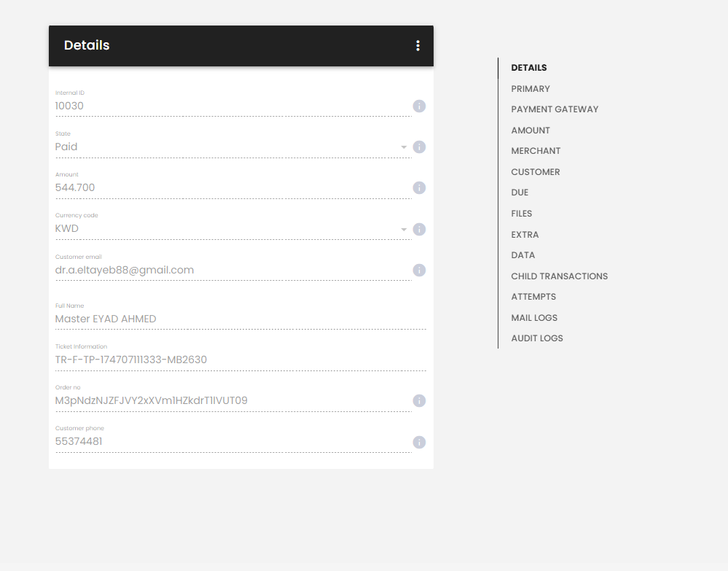
Task: Open MAIL LOGS section
Action: tap(534, 318)
